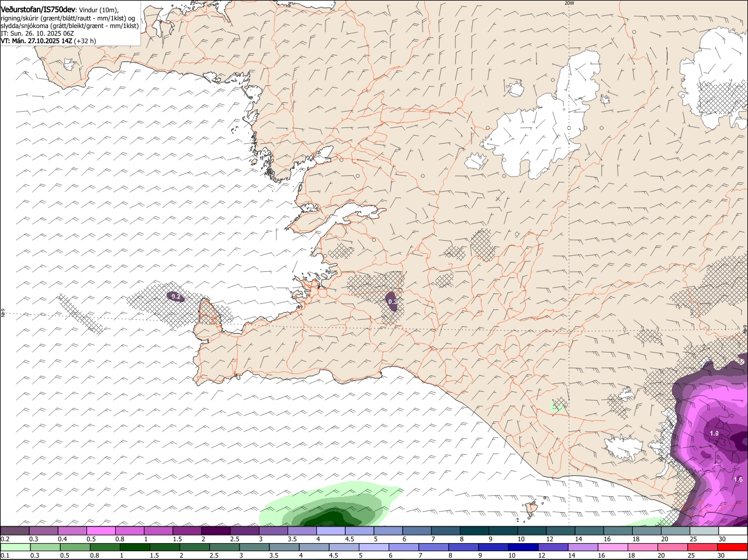Click the '0.2' value label over the western sea
This screenshot has width=748, height=560.
coord(176,296)
